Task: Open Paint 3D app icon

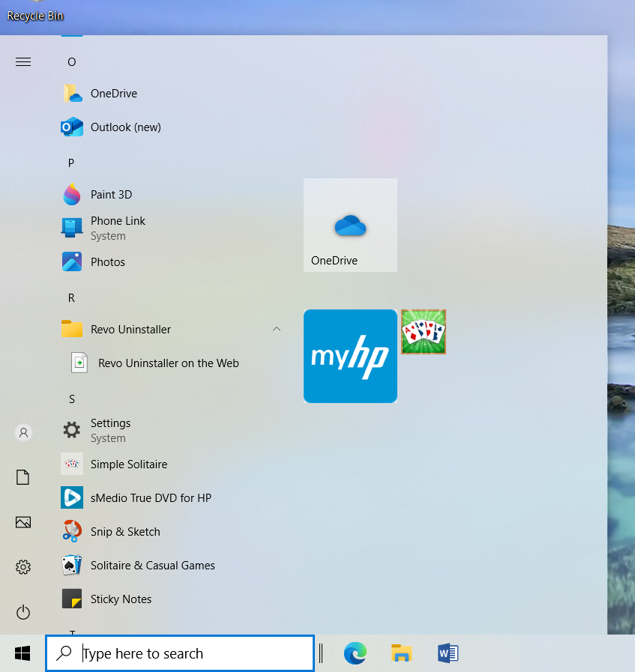Action: pyautogui.click(x=72, y=195)
